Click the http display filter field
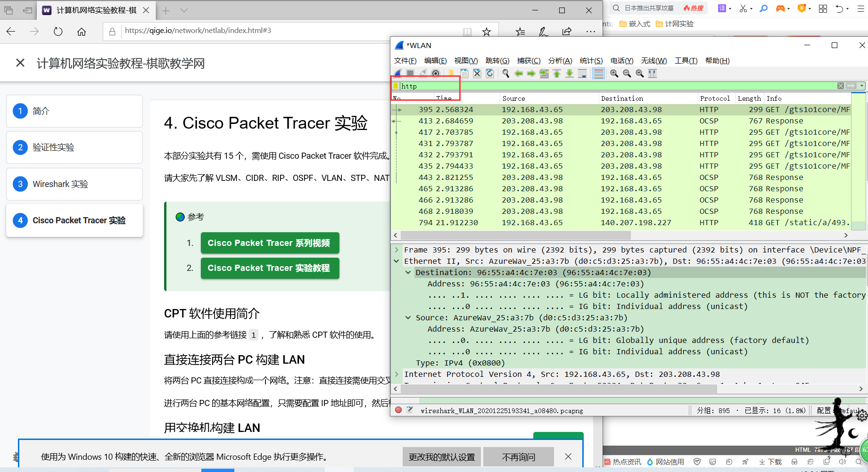The height and width of the screenshot is (472, 868). pos(618,86)
